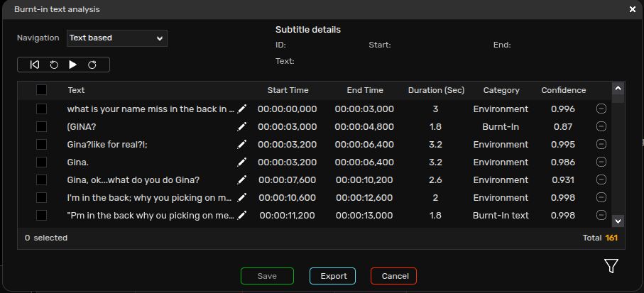Open the filter funnel icon
This screenshot has width=644, height=293.
[611, 266]
